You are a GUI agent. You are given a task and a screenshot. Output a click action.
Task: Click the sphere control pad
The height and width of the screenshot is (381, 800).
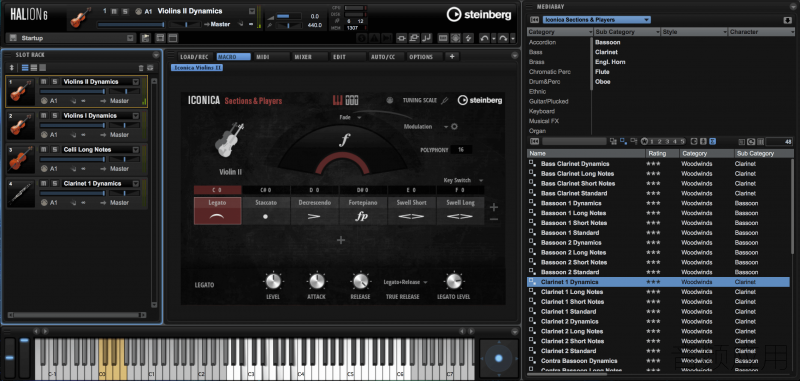tap(498, 358)
